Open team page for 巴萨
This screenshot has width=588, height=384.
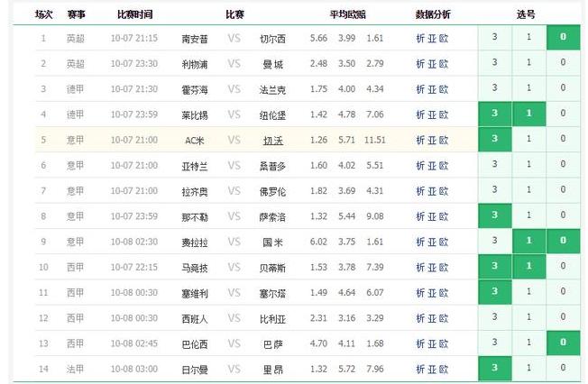pyautogui.click(x=272, y=345)
